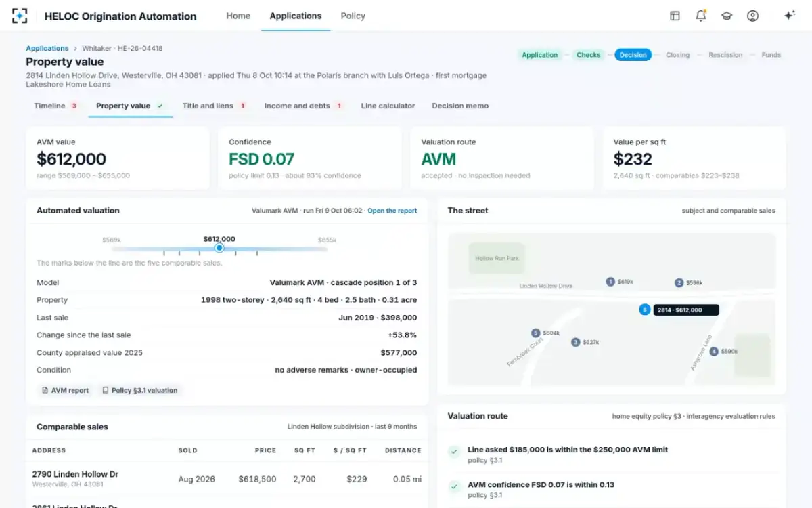Screen dimensions: 812x508
Task: Click the AVM report chip
Action: (x=66, y=390)
